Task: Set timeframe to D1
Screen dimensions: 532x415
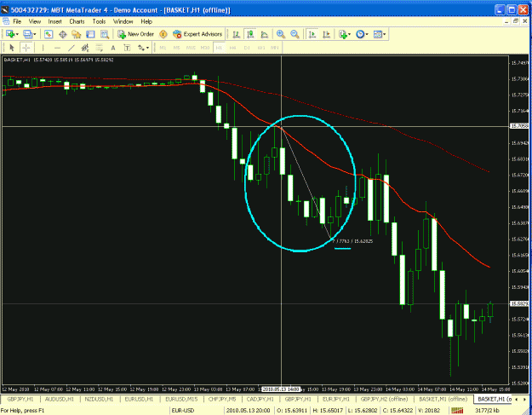Action: (x=247, y=48)
